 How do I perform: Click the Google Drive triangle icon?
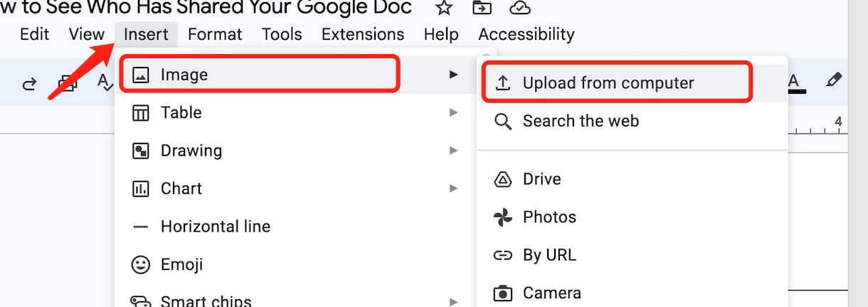tap(503, 179)
